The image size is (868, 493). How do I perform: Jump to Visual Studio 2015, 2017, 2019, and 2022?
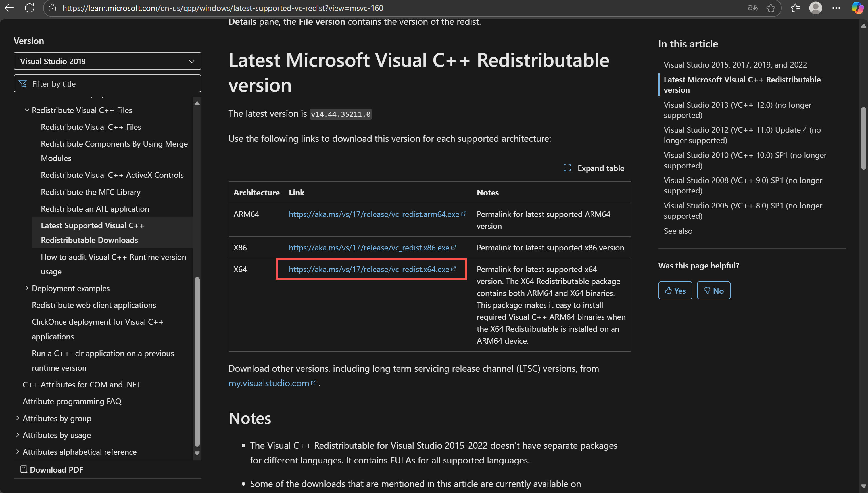735,65
